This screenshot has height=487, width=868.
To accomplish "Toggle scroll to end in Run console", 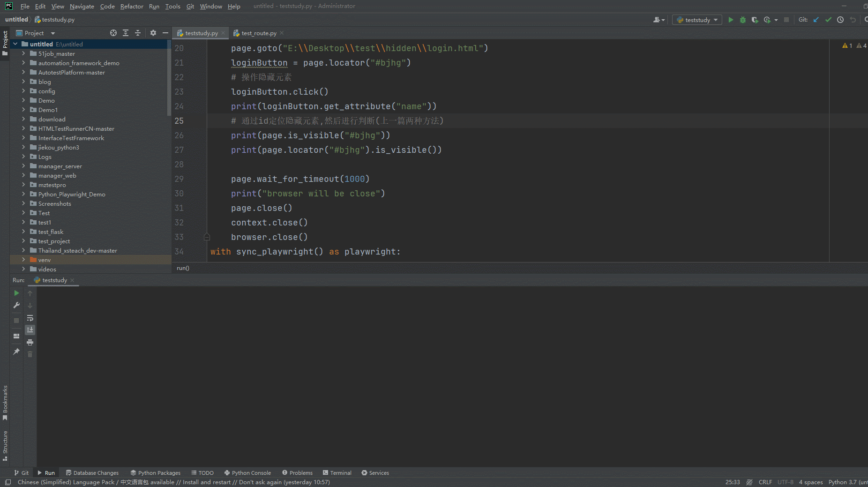I will [30, 330].
